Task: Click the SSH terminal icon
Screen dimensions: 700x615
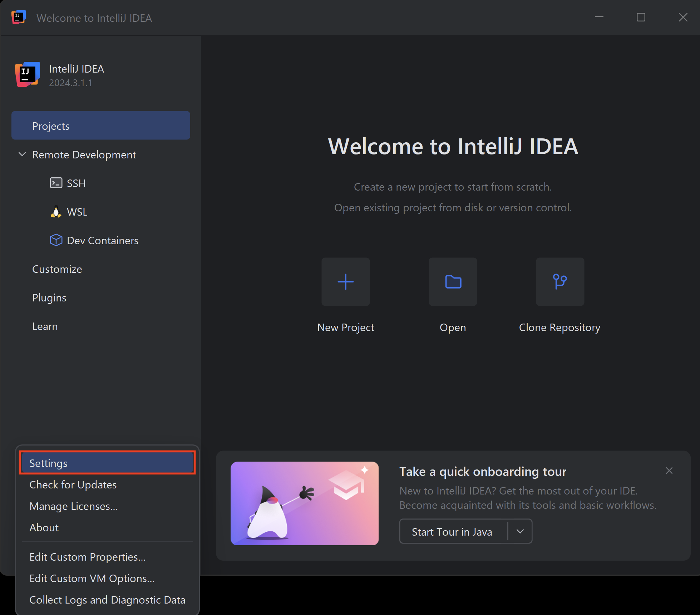Action: pyautogui.click(x=56, y=183)
